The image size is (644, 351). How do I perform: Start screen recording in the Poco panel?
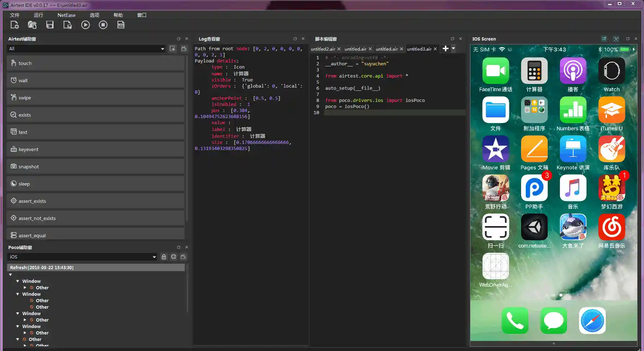183,257
